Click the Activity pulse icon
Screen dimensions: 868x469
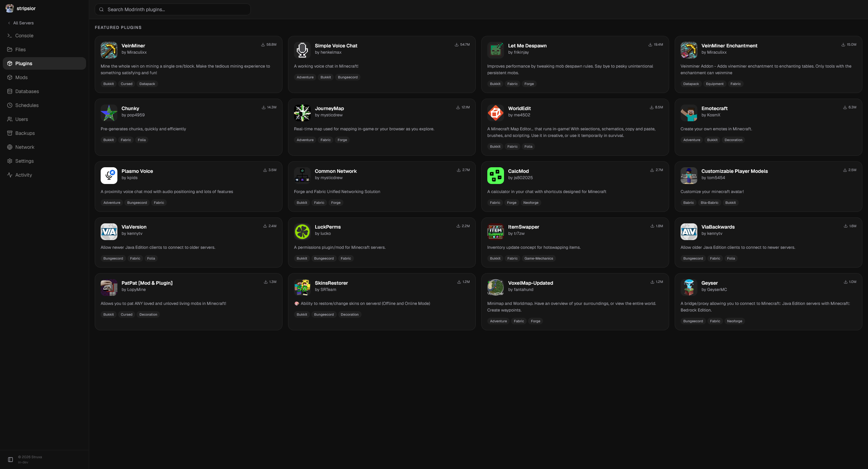point(10,175)
